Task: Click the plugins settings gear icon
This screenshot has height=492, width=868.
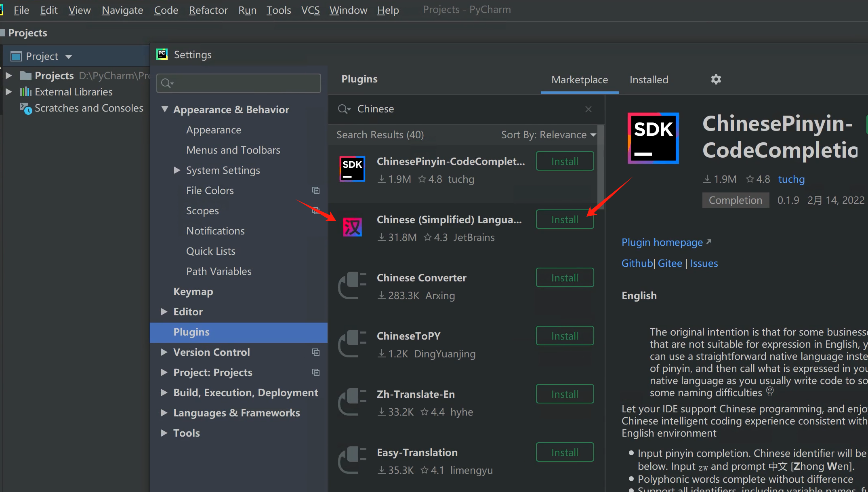Action: [716, 79]
